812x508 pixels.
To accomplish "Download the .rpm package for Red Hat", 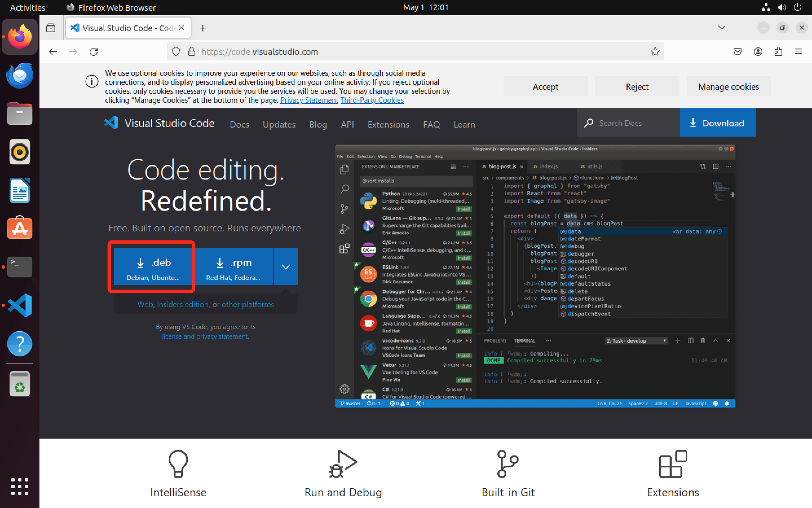I will [x=233, y=267].
